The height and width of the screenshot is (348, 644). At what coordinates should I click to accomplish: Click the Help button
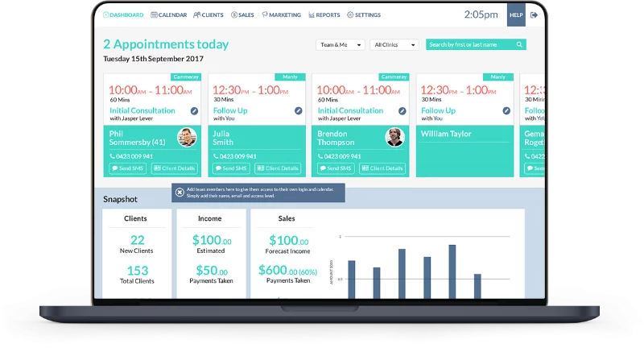tap(516, 14)
